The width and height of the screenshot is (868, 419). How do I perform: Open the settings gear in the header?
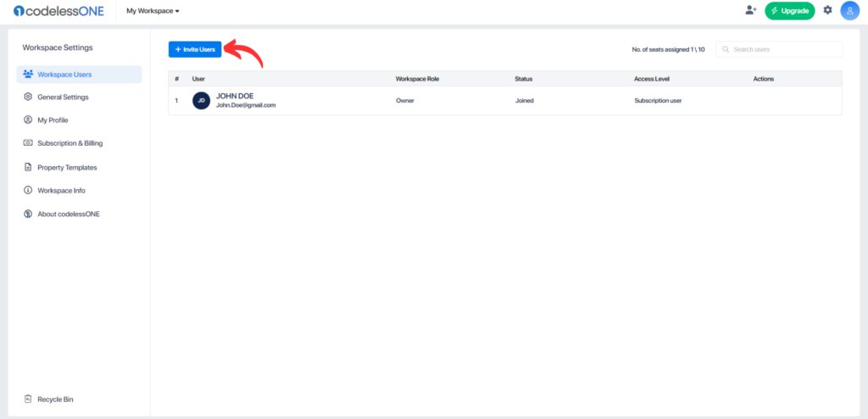(x=827, y=10)
